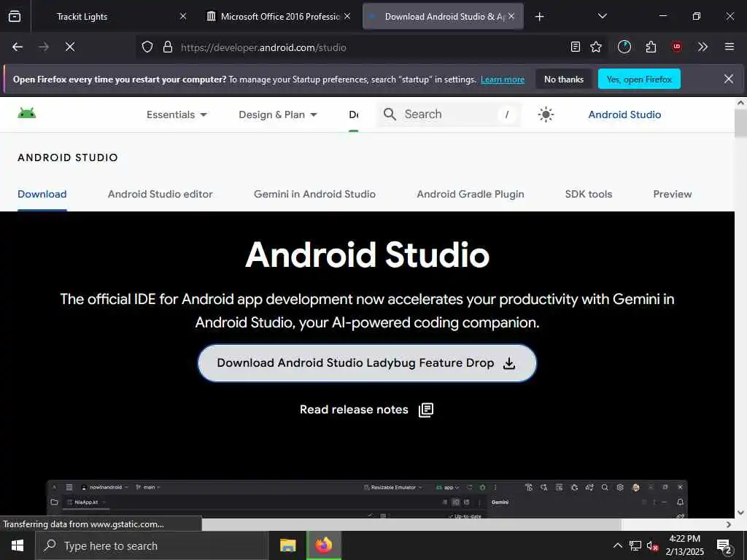Viewport: 747px width, 560px height.
Task: Close the Microsoft Office 2016 tab
Action: (347, 16)
